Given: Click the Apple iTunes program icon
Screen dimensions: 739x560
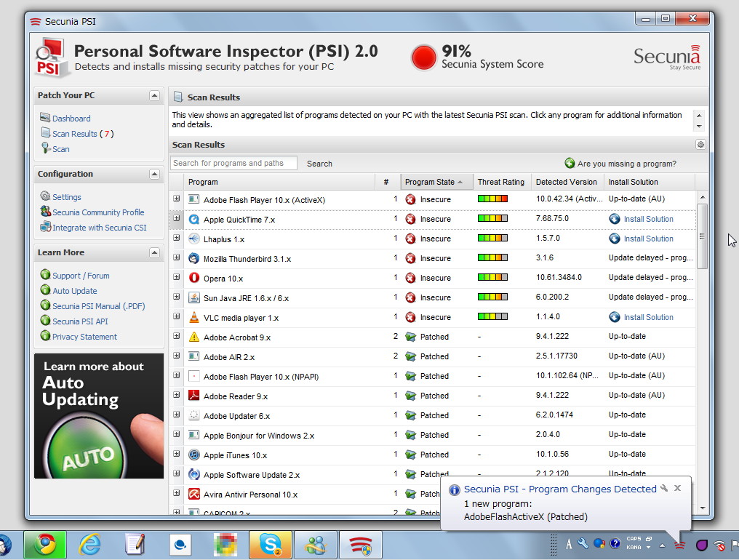Looking at the screenshot, I should 193,455.
